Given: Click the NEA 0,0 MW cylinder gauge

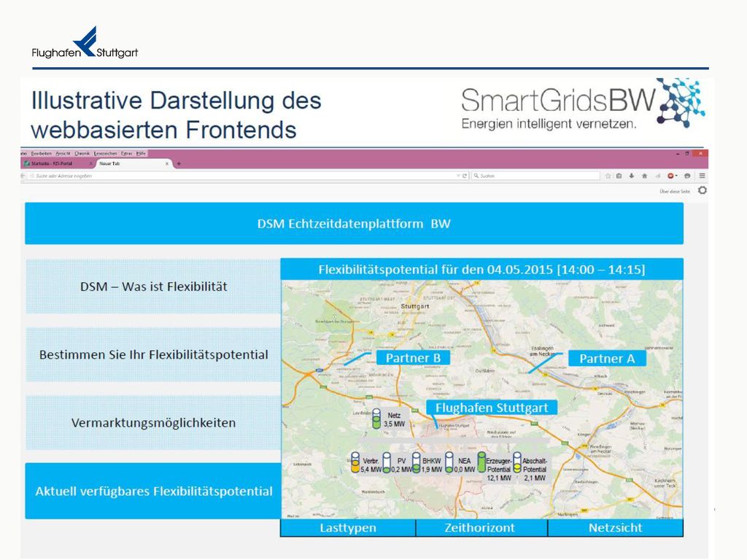Looking at the screenshot, I should coord(449,462).
